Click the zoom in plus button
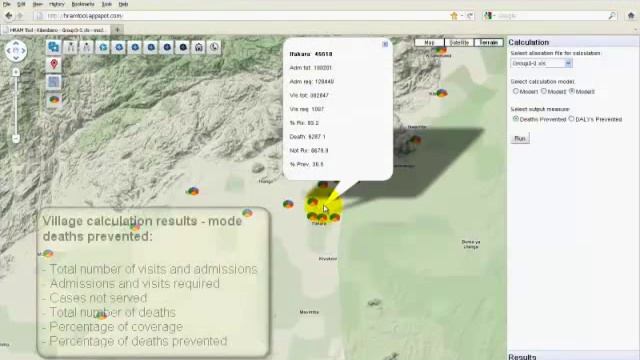 16,72
